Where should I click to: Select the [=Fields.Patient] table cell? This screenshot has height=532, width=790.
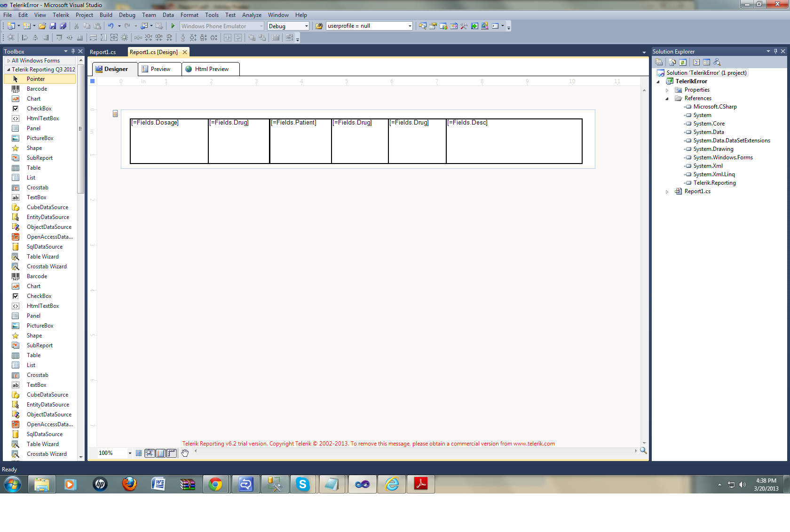click(x=300, y=141)
